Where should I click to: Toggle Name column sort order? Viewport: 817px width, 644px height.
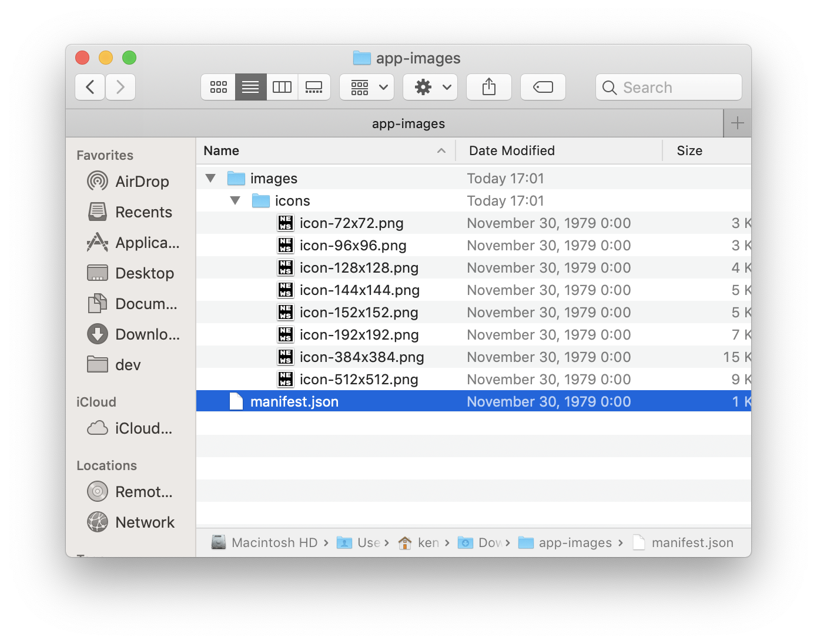coord(221,150)
